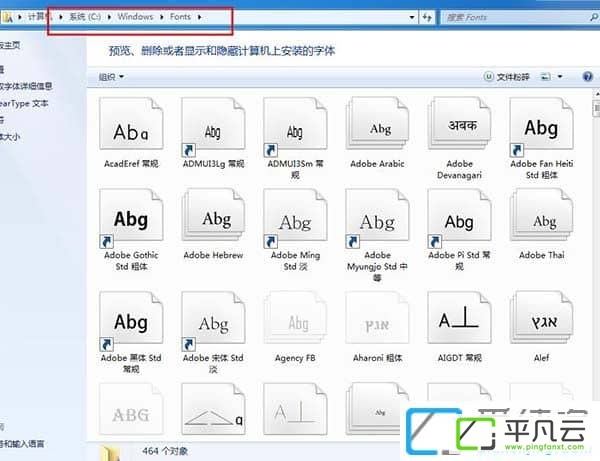Expand the view options dropdown arrow

560,77
